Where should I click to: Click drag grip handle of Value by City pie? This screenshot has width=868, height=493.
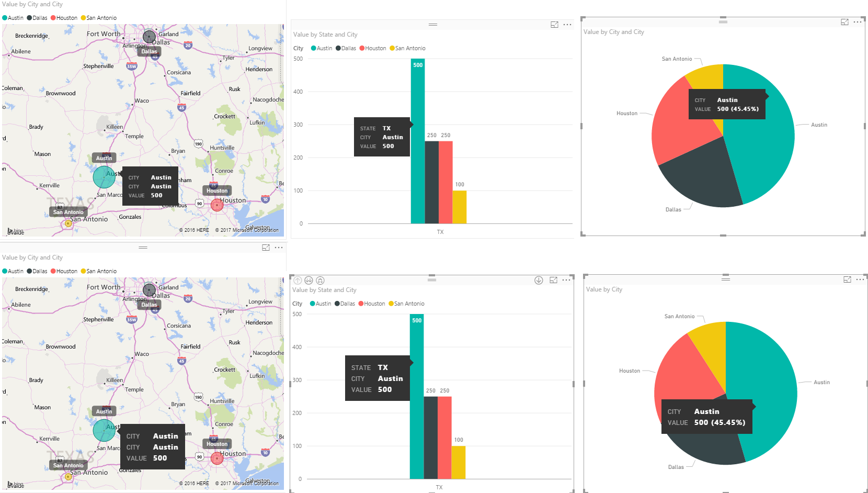[726, 278]
